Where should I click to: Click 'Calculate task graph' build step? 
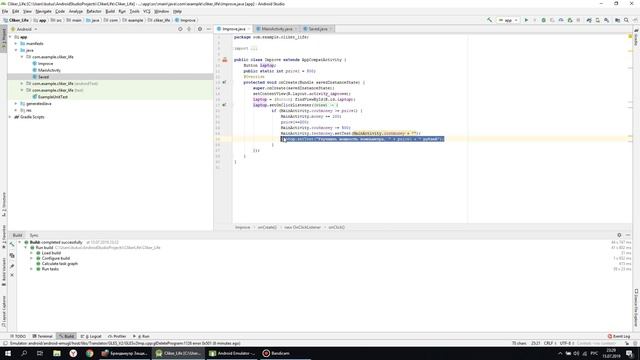[x=60, y=264]
